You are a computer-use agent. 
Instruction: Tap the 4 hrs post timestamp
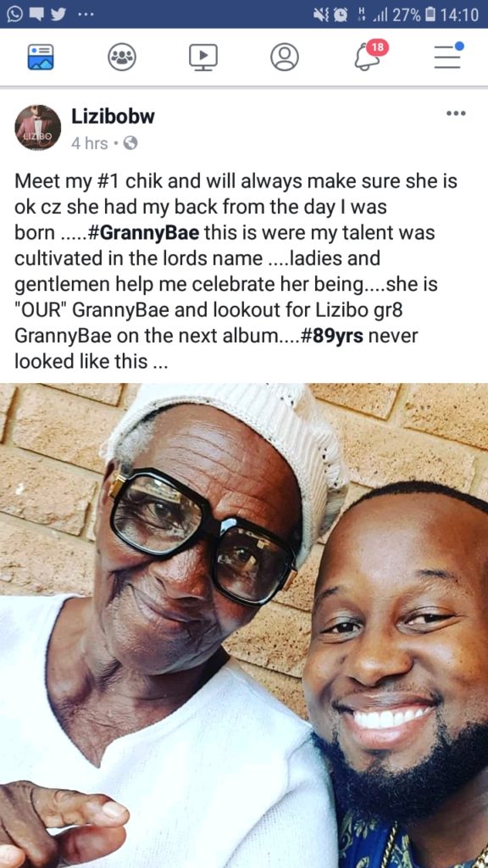[89, 143]
